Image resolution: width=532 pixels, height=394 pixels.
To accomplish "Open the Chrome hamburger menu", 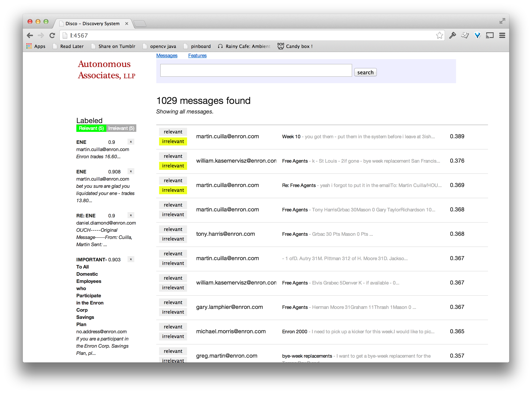I will [x=502, y=36].
